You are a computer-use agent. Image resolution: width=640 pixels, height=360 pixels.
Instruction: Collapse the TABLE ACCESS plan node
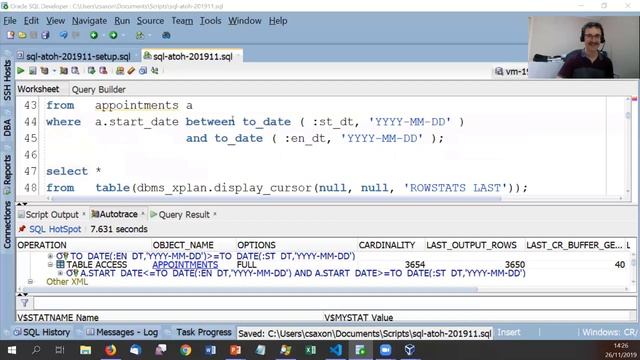(50, 264)
